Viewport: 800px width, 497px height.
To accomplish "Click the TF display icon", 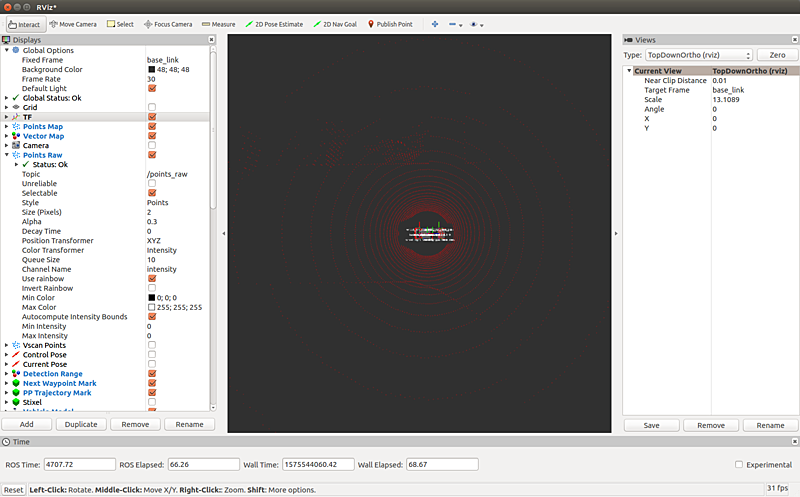I will [16, 117].
